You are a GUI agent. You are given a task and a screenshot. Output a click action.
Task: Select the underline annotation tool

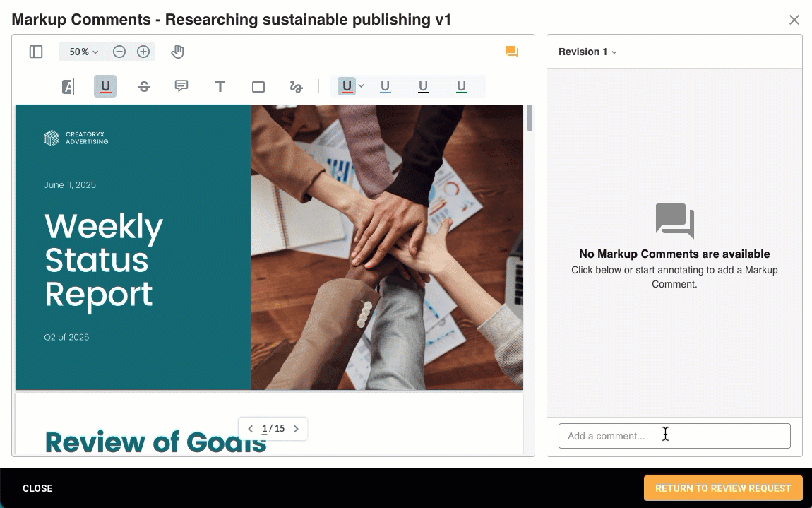[105, 87]
